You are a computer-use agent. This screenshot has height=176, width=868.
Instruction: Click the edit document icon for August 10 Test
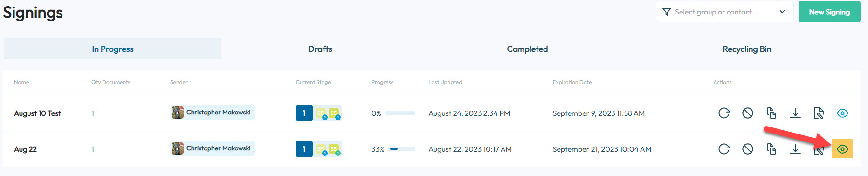pos(819,113)
